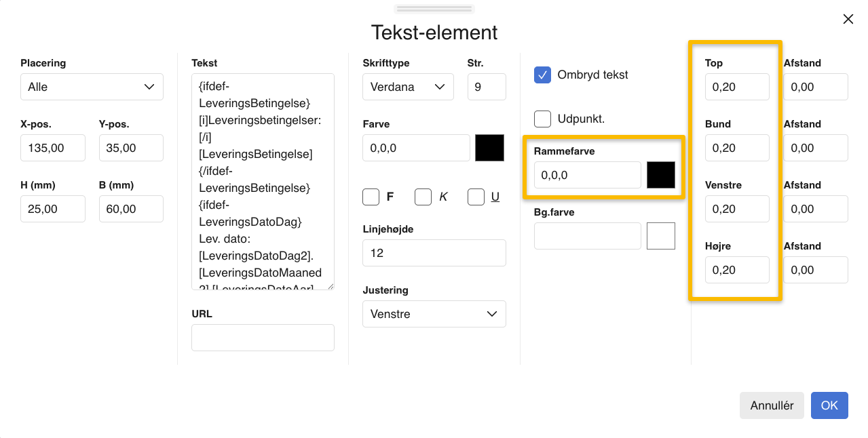The height and width of the screenshot is (438, 868).
Task: Click the Linjehøjde input field
Action: [434, 253]
